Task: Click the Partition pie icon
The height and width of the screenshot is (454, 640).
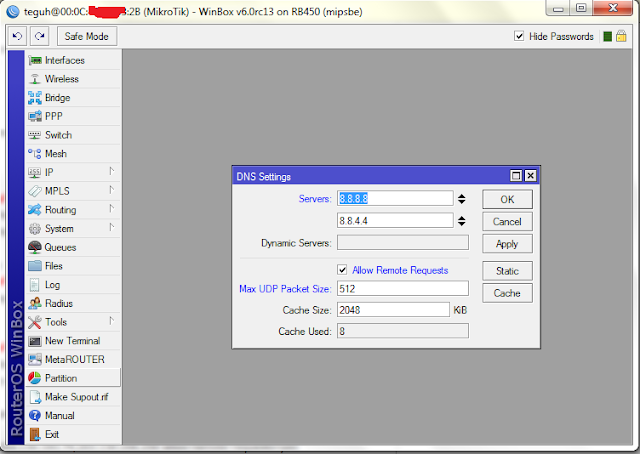Action: tap(35, 378)
